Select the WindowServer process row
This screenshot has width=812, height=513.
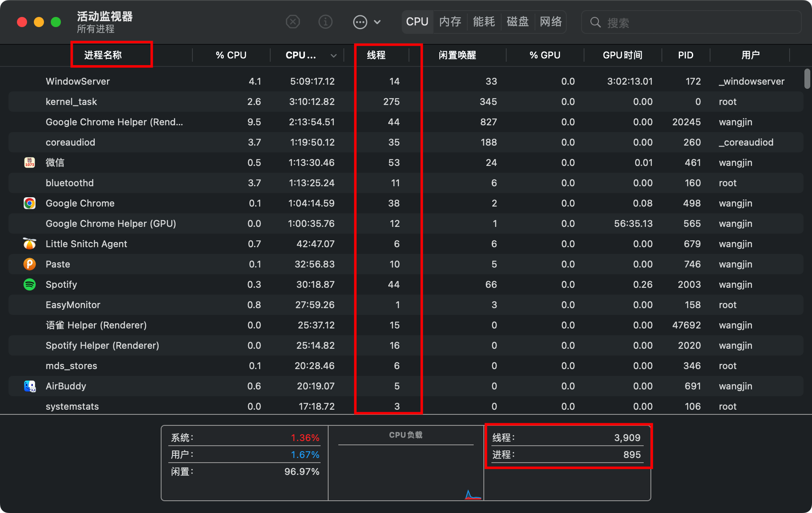point(406,81)
